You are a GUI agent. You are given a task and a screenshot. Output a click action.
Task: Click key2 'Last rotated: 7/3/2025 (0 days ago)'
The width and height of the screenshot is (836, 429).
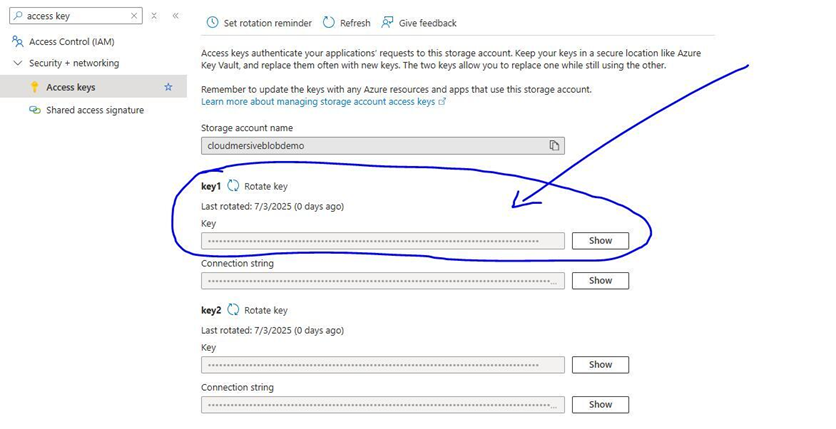(x=272, y=330)
